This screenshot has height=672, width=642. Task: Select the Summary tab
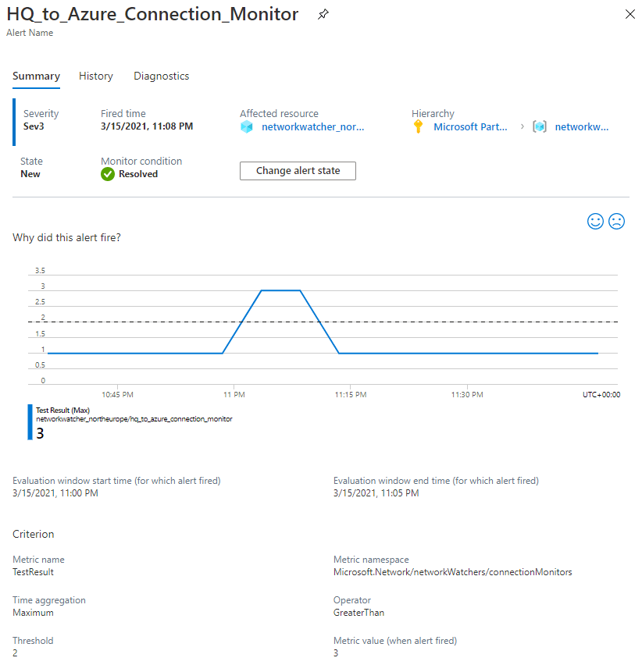pyautogui.click(x=36, y=76)
